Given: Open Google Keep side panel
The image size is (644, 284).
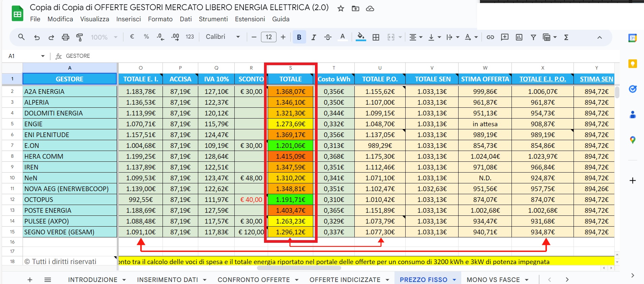Looking at the screenshot, I should click(633, 64).
